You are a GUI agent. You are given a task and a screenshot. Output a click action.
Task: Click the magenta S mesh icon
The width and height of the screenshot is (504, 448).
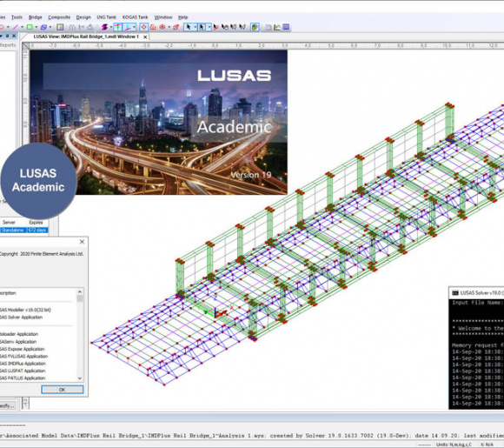(104, 27)
